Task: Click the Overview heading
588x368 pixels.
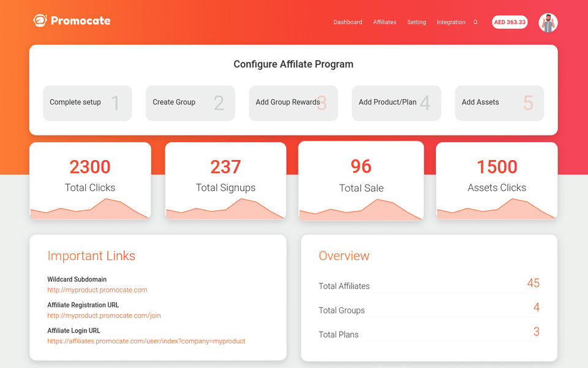Action: 344,256
